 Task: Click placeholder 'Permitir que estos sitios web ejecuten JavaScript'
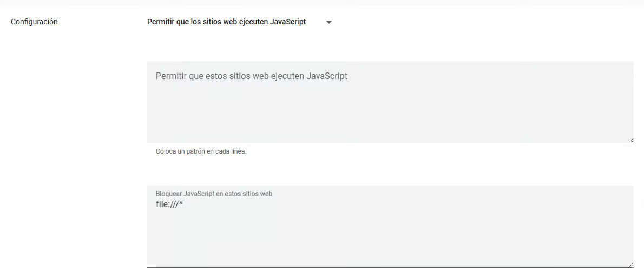[252, 76]
